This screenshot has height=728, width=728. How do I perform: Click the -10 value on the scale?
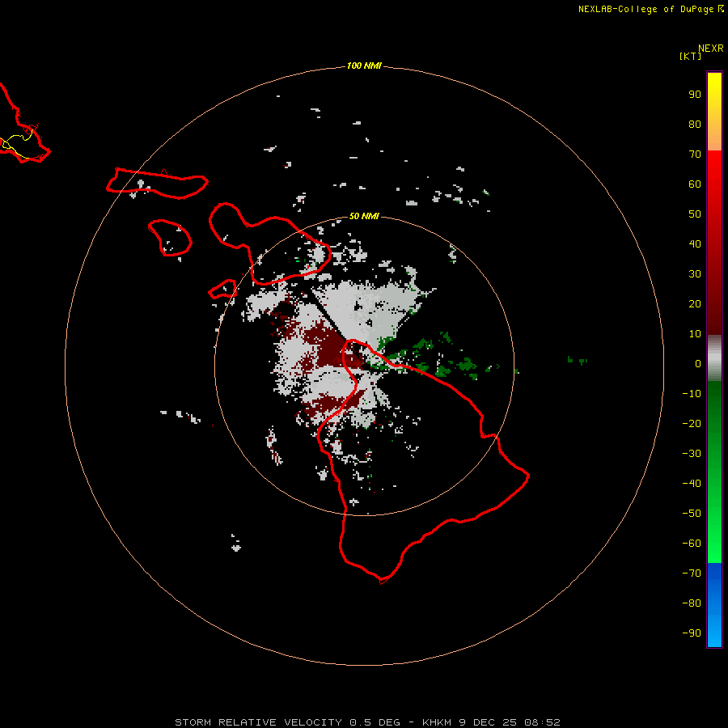point(692,394)
